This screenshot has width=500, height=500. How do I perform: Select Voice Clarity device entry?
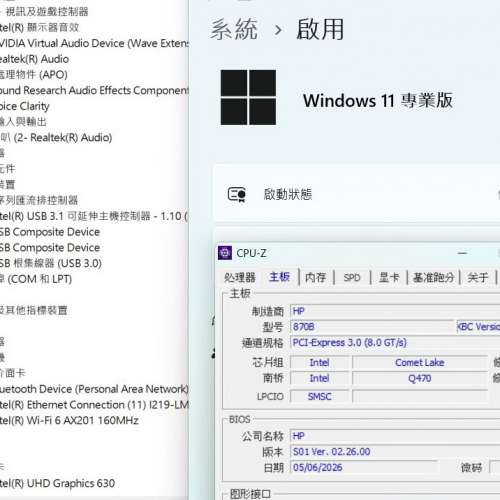25,106
